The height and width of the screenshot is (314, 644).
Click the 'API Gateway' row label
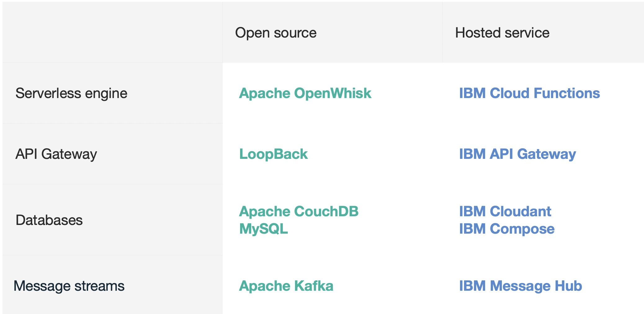click(x=56, y=154)
